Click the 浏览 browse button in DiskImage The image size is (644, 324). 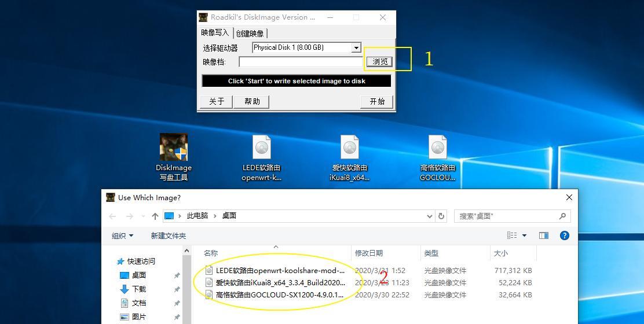coord(379,61)
